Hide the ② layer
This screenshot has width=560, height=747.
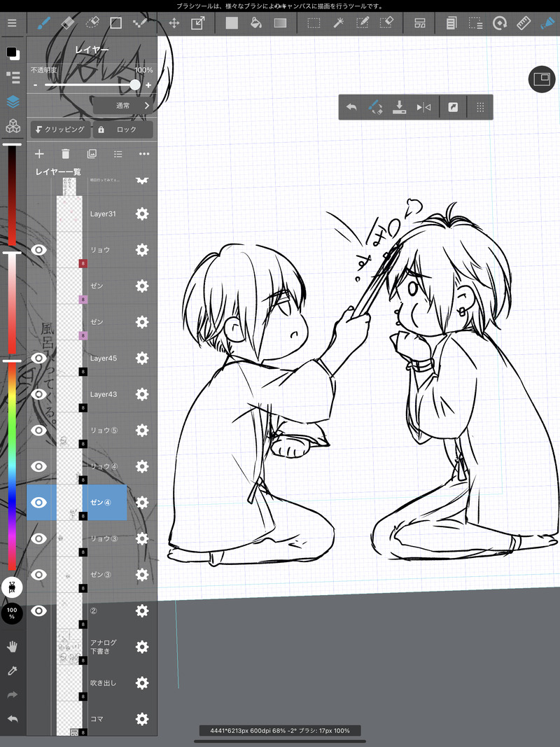(x=38, y=610)
